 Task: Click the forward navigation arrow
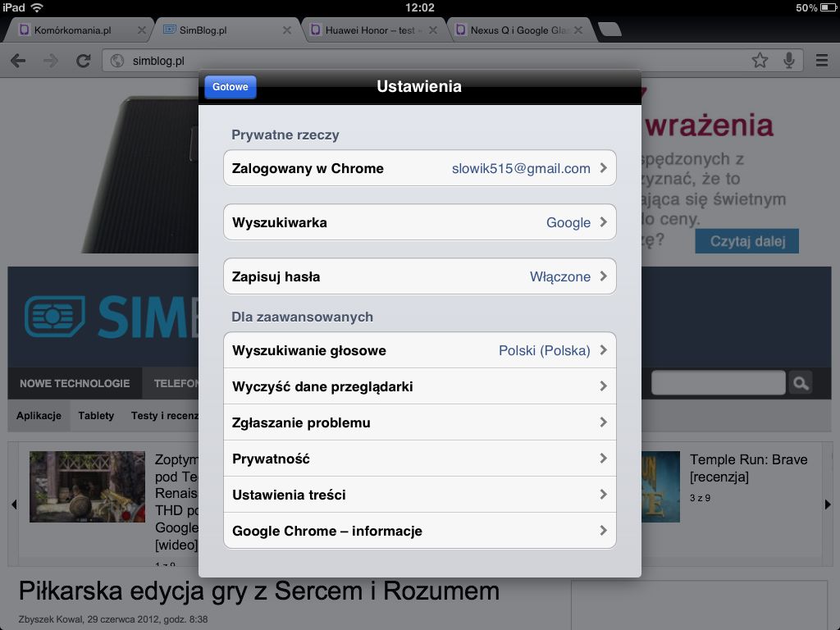[x=48, y=60]
